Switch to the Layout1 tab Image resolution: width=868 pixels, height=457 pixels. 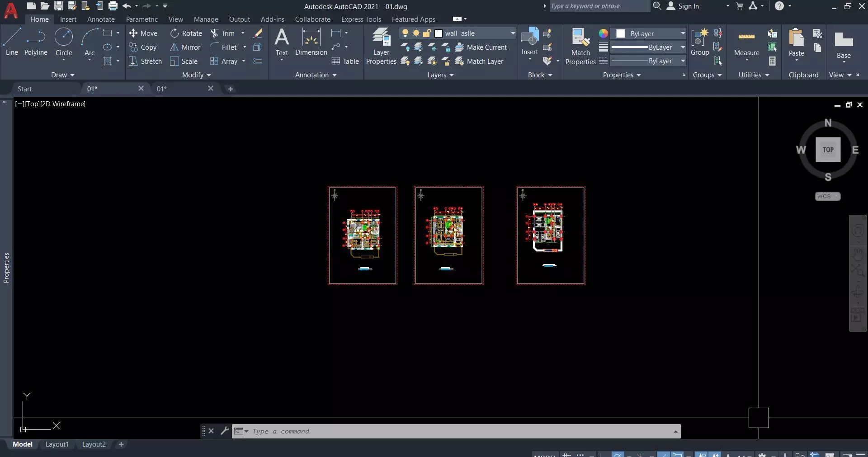pyautogui.click(x=57, y=444)
